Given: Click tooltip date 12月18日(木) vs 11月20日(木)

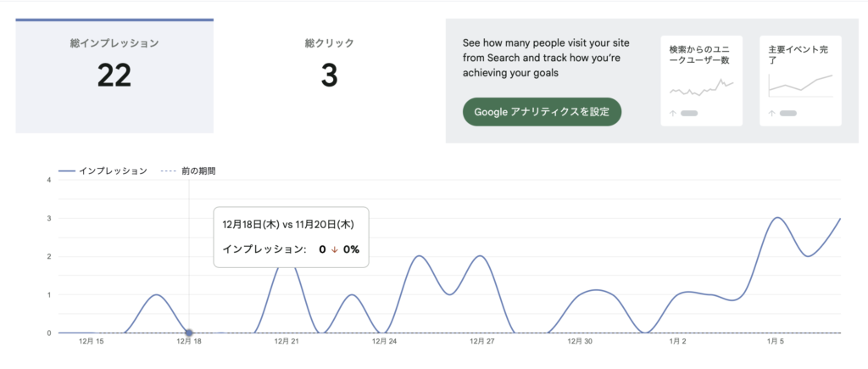Looking at the screenshot, I should (x=287, y=224).
